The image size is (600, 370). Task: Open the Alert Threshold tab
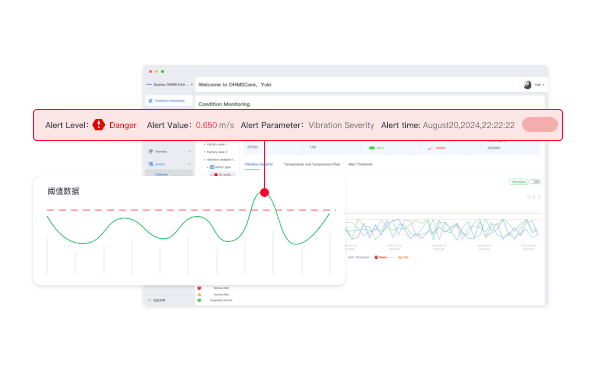coord(360,164)
